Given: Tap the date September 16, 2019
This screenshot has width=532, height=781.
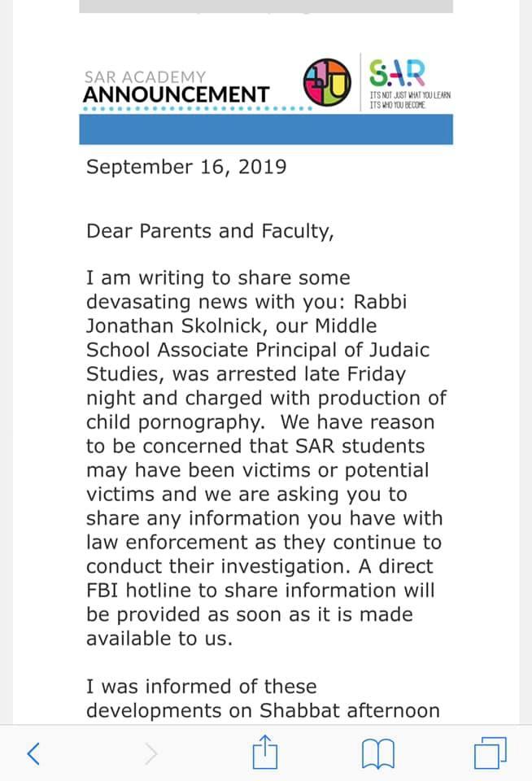Looking at the screenshot, I should (186, 167).
